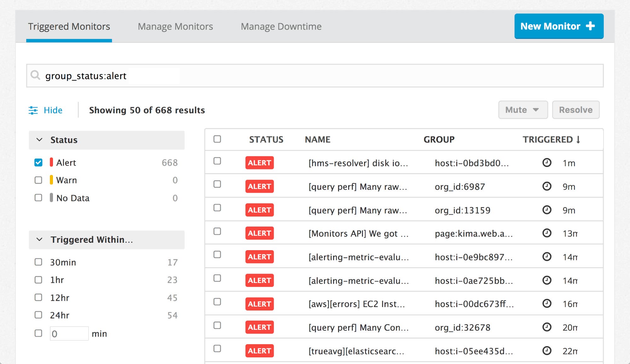The height and width of the screenshot is (364, 630).
Task: Open the Mute dropdown
Action: 523,110
